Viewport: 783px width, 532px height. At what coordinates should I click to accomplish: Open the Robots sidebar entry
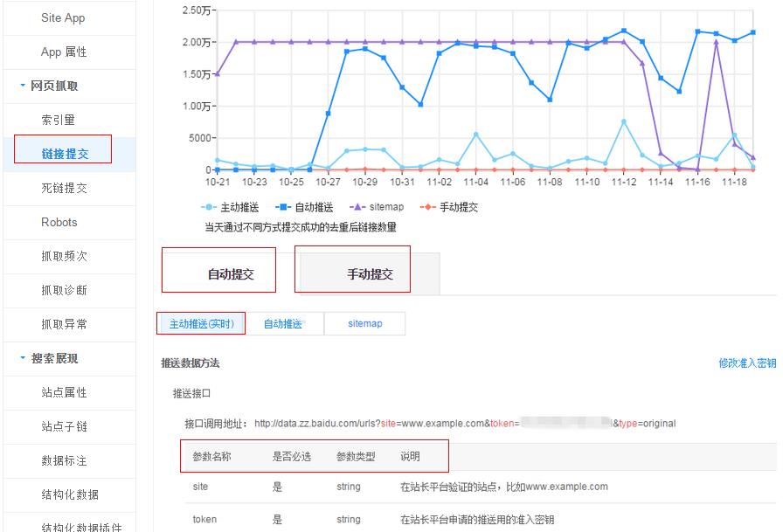(59, 222)
